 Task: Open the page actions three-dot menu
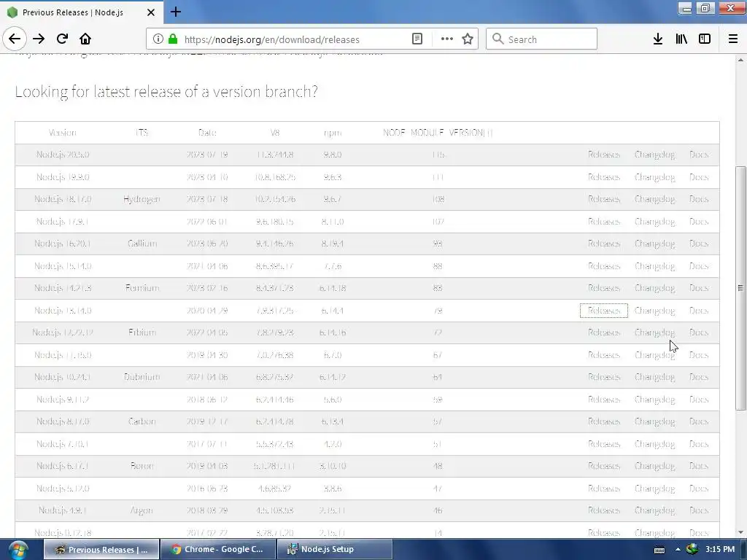tap(447, 39)
